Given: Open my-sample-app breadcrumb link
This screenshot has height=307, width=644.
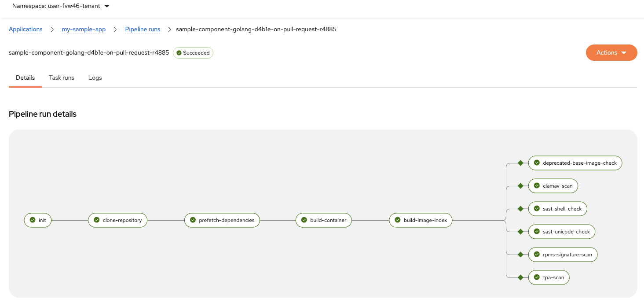Looking at the screenshot, I should pos(84,30).
